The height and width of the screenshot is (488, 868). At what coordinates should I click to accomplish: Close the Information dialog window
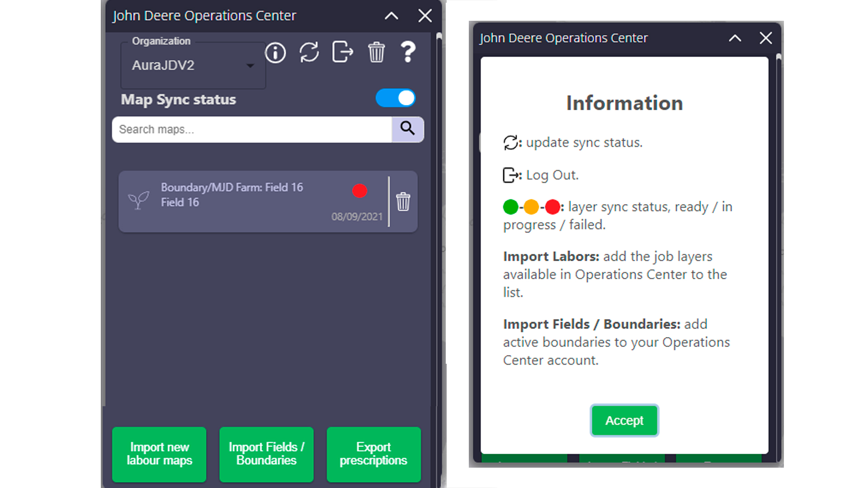point(766,38)
